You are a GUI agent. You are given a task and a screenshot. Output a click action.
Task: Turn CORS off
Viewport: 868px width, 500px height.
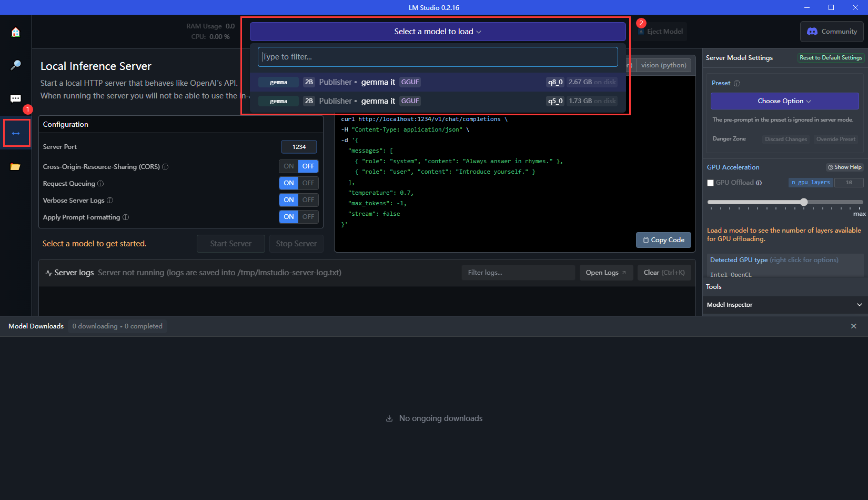click(x=308, y=166)
